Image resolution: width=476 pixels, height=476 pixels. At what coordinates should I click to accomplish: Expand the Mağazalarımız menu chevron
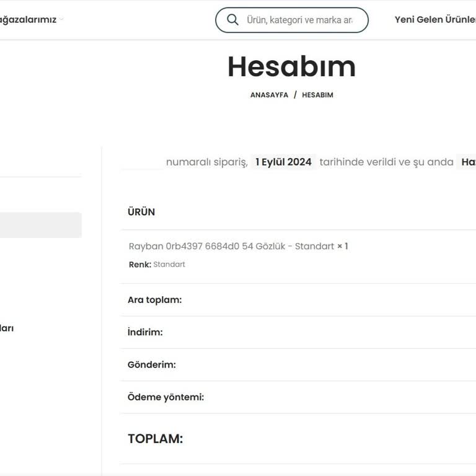(61, 19)
